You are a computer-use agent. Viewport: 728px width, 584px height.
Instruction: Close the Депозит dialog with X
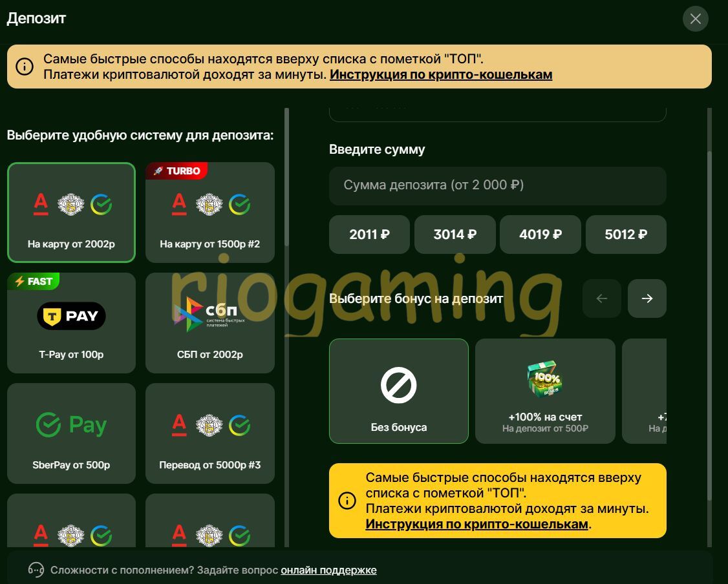[x=695, y=19]
